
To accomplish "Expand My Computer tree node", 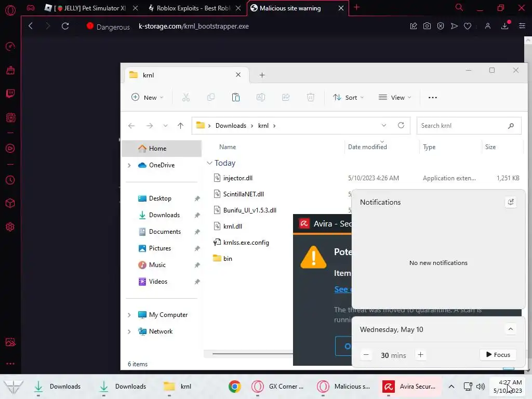I will click(x=129, y=315).
